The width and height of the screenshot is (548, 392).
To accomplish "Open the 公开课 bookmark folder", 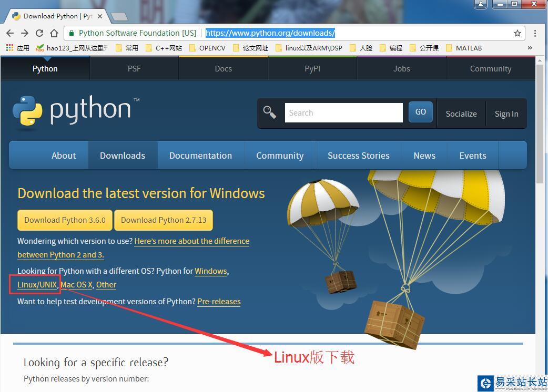I will click(x=424, y=48).
